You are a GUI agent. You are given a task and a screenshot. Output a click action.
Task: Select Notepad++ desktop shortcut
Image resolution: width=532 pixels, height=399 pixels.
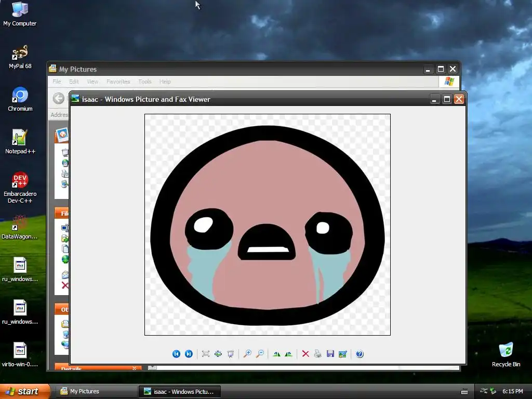click(x=20, y=142)
